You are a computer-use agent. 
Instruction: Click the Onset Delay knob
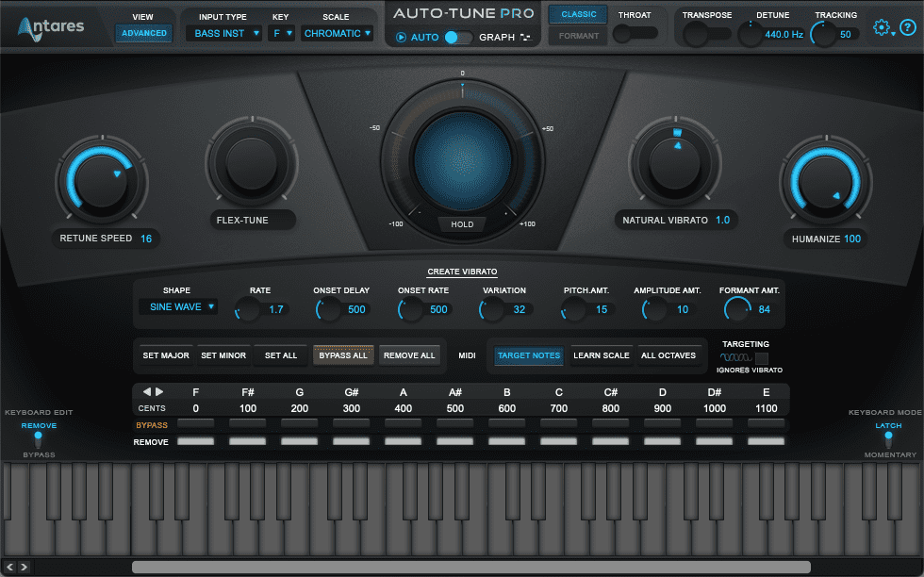(328, 309)
